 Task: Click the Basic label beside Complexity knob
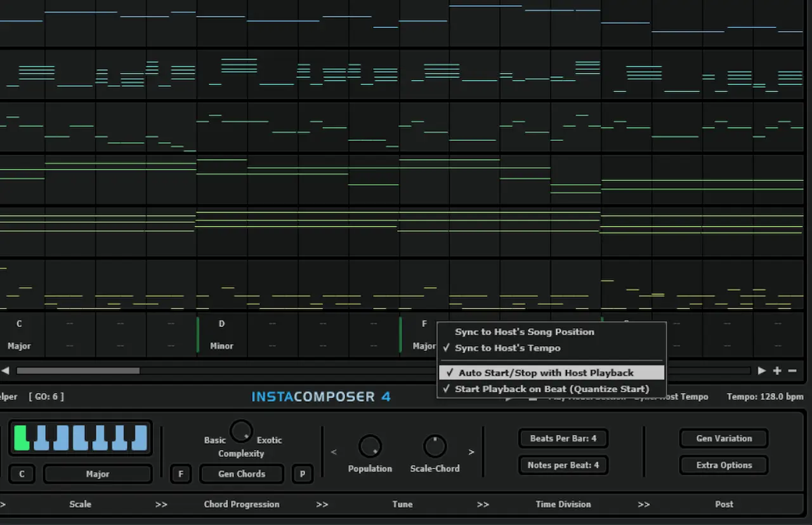pos(214,440)
